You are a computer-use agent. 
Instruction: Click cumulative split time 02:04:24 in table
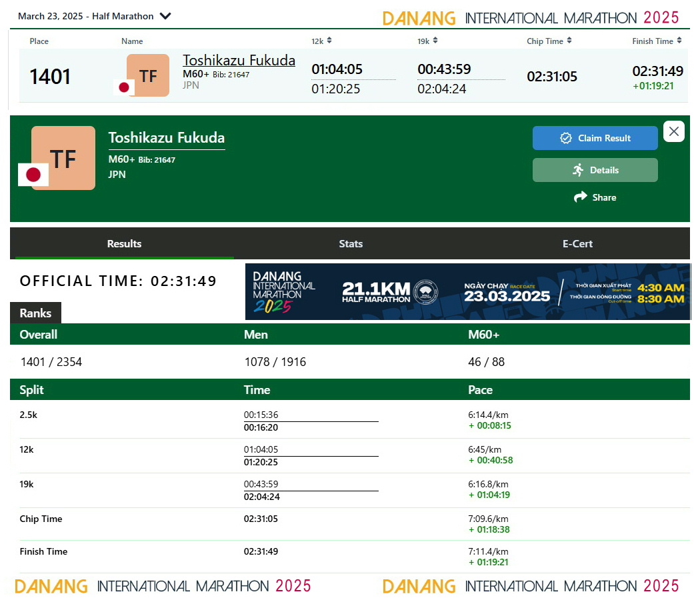pos(261,497)
